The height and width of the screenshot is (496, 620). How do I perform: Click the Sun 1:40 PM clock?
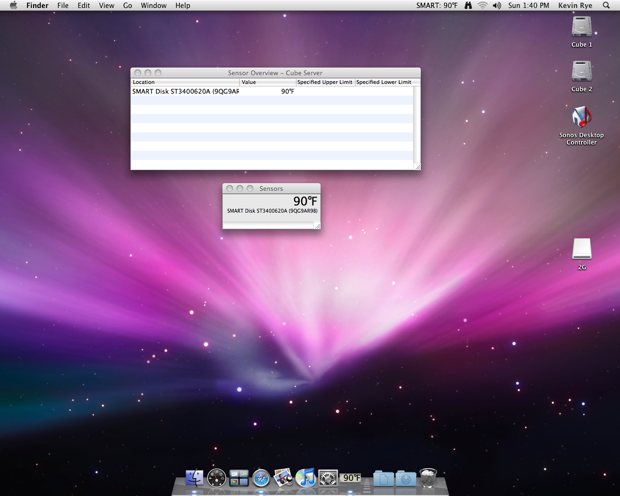529,5
